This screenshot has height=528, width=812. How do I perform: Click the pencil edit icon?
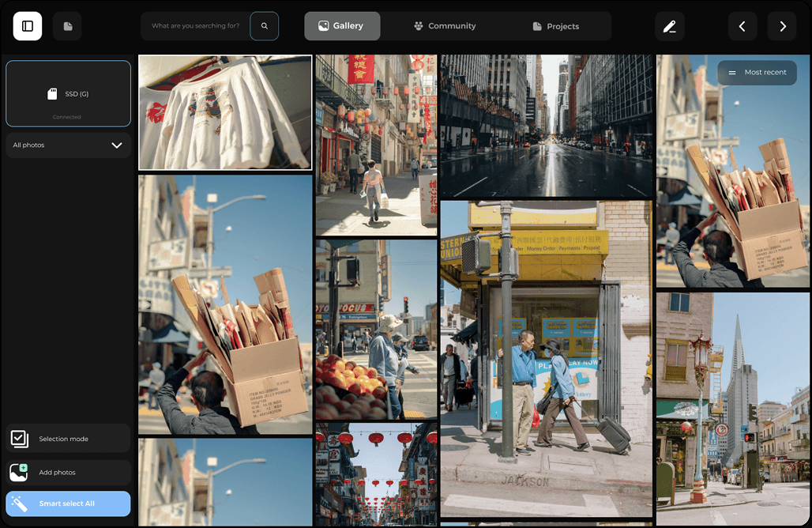(x=669, y=26)
